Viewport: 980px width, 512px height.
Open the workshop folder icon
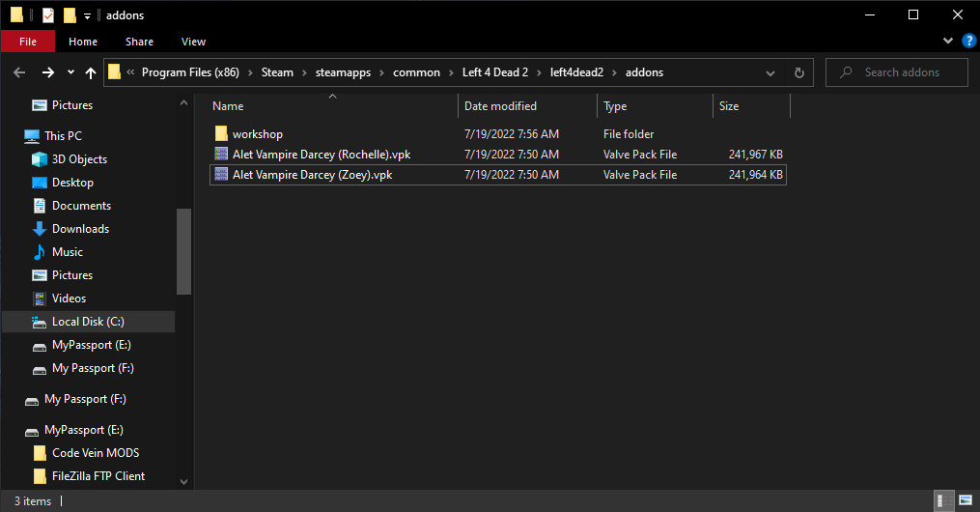click(x=221, y=134)
